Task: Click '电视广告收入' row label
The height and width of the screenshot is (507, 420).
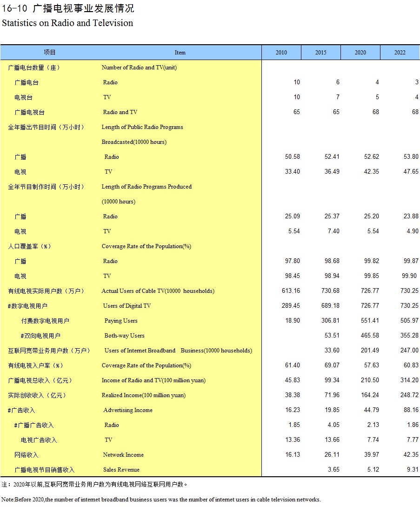Action: click(39, 440)
